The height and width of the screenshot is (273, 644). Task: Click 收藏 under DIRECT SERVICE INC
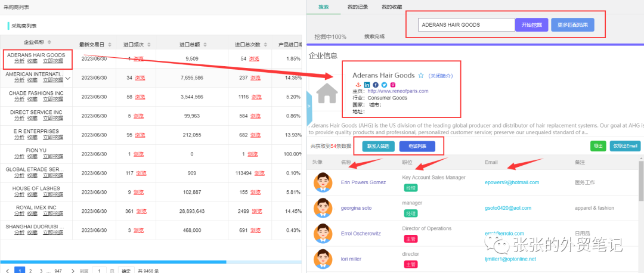coord(32,118)
